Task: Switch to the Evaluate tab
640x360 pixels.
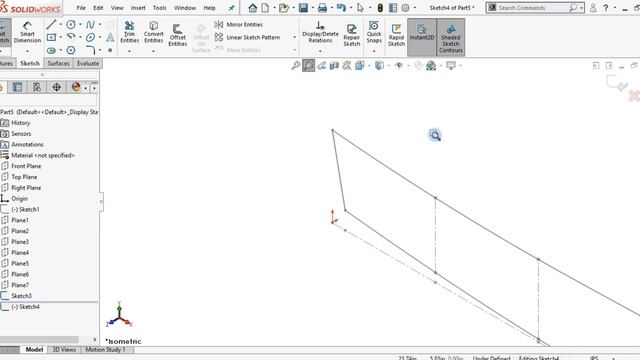Action: coord(88,63)
